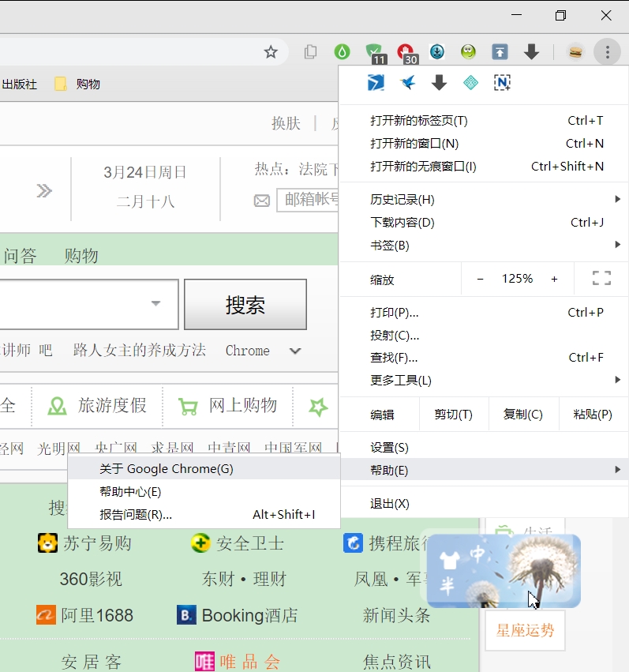Screen dimensions: 629x672
Task: Click the bookmark star icon
Action: click(271, 52)
